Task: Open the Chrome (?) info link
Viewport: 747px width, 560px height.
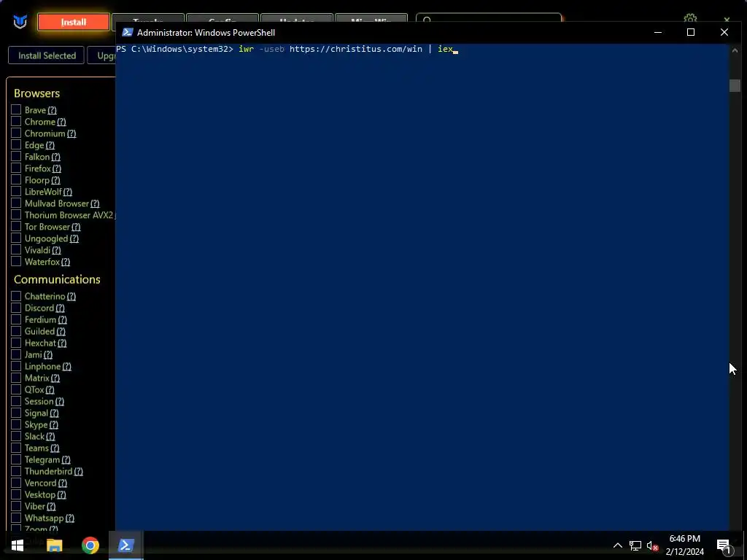Action: (61, 122)
